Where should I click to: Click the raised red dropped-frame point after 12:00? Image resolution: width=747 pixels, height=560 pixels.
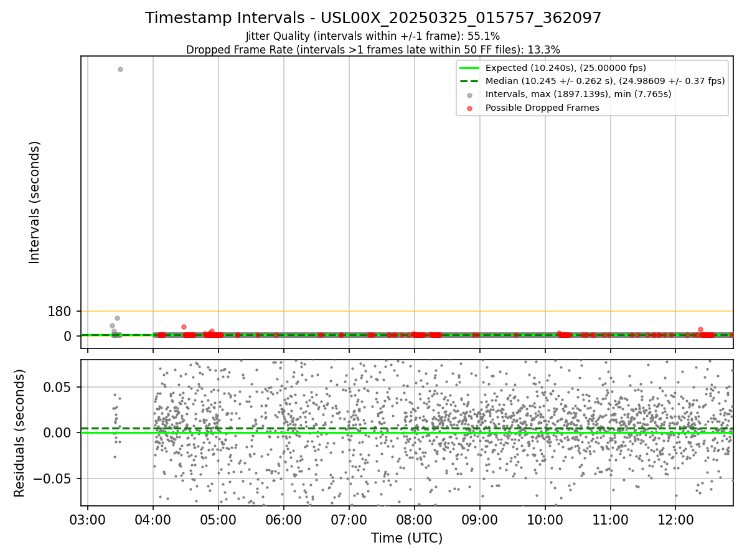click(700, 329)
